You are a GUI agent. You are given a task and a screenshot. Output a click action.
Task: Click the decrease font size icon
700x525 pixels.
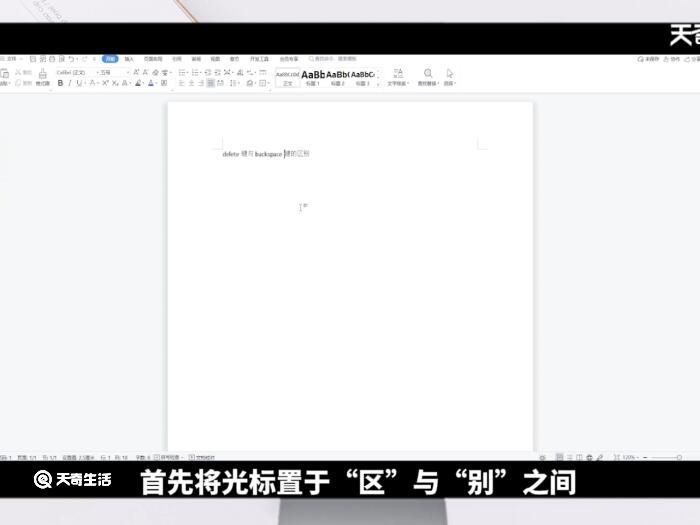point(145,72)
